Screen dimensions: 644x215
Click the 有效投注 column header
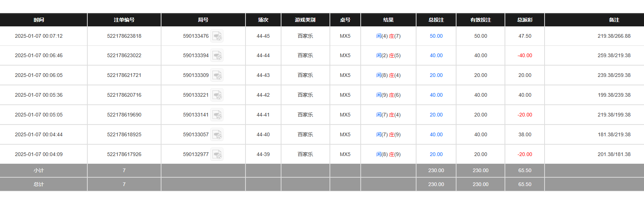(x=480, y=20)
